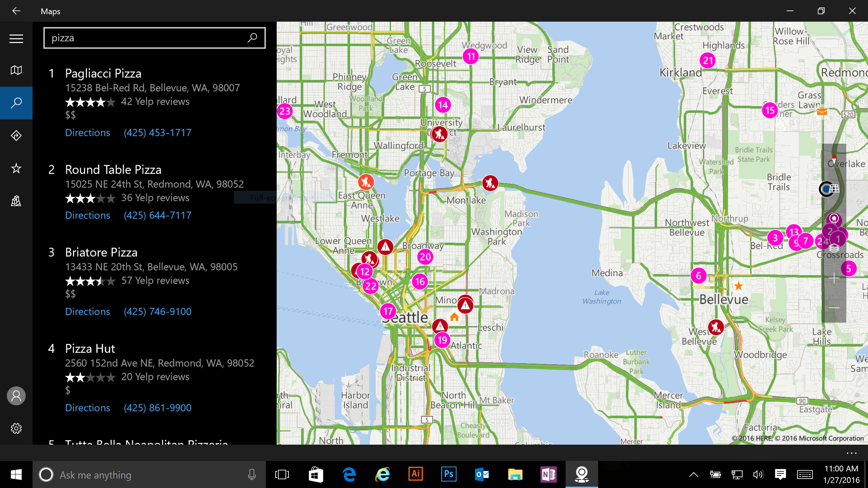Select the Search sidebar icon

pos(16,103)
